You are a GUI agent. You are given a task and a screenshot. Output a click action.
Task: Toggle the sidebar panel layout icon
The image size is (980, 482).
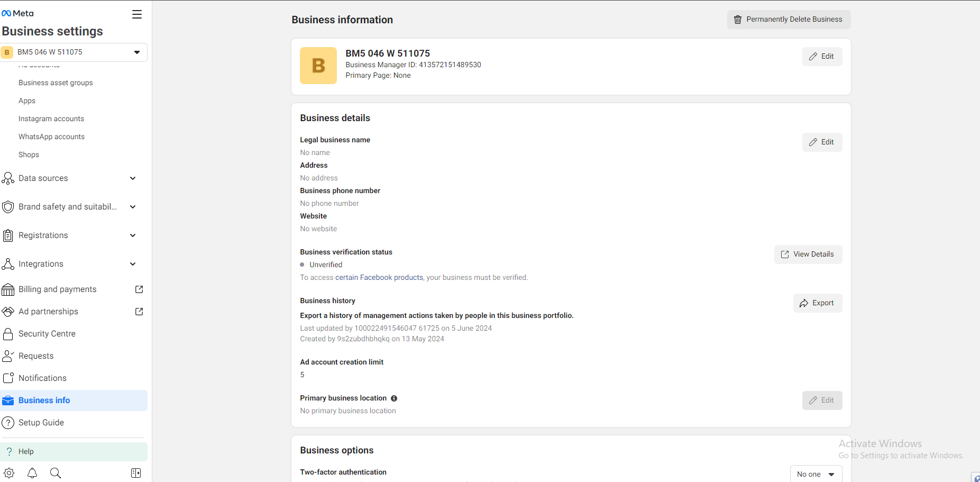pos(136,473)
